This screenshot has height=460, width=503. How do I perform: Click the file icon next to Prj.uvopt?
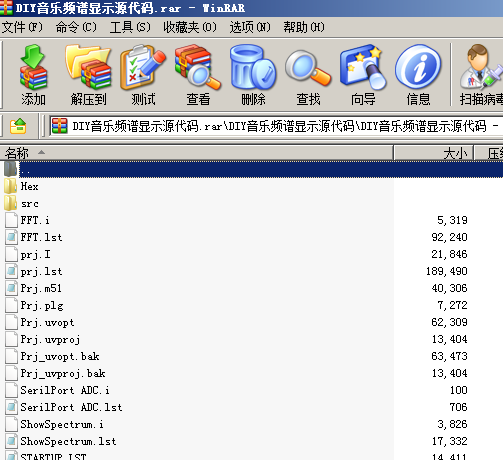(x=11, y=322)
